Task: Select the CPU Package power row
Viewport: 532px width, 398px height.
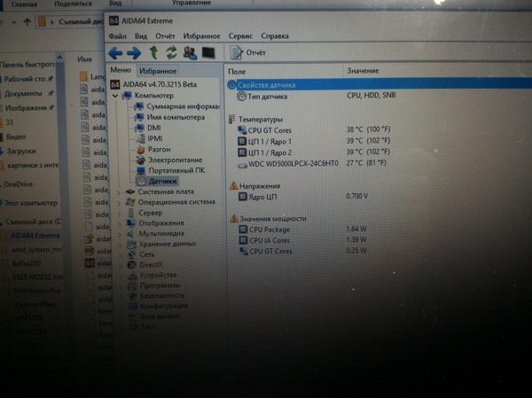Action: (270, 230)
